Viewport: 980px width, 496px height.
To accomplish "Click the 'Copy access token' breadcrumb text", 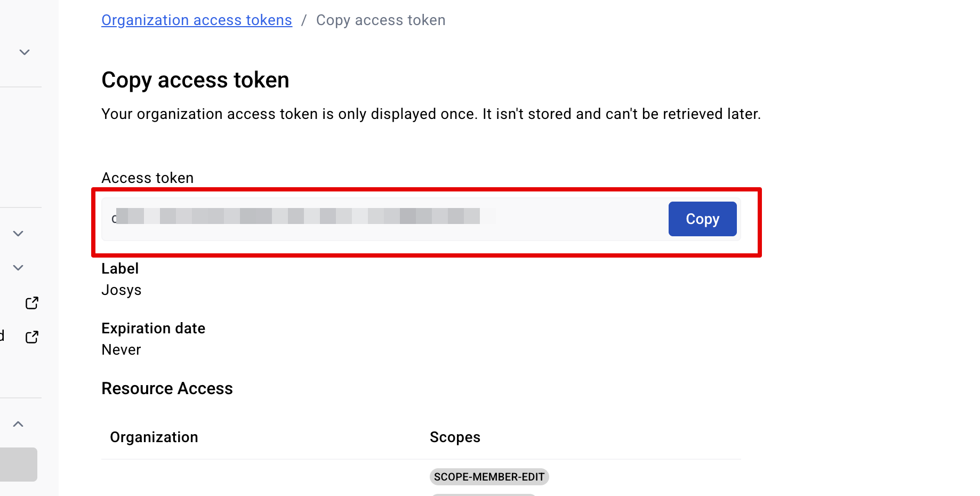I will click(381, 20).
